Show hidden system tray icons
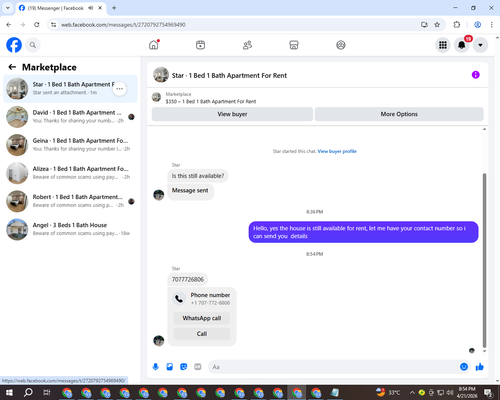This screenshot has width=500, height=400. [x=412, y=392]
